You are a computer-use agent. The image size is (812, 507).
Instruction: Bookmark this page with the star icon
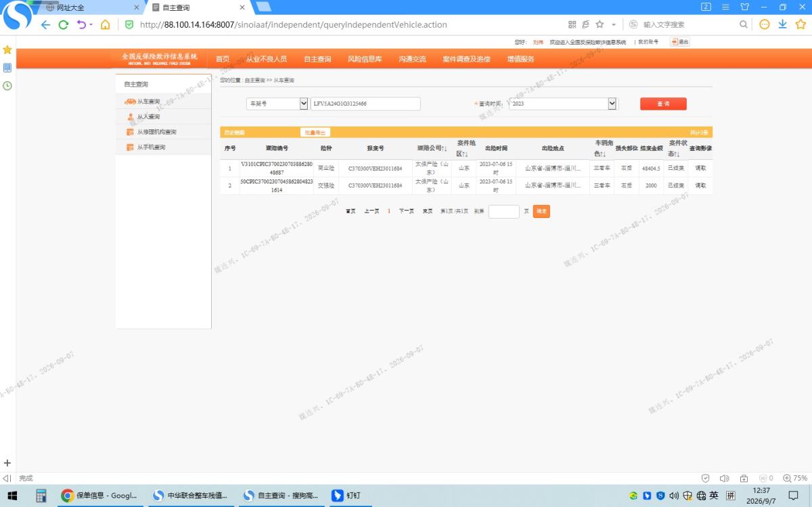click(600, 24)
